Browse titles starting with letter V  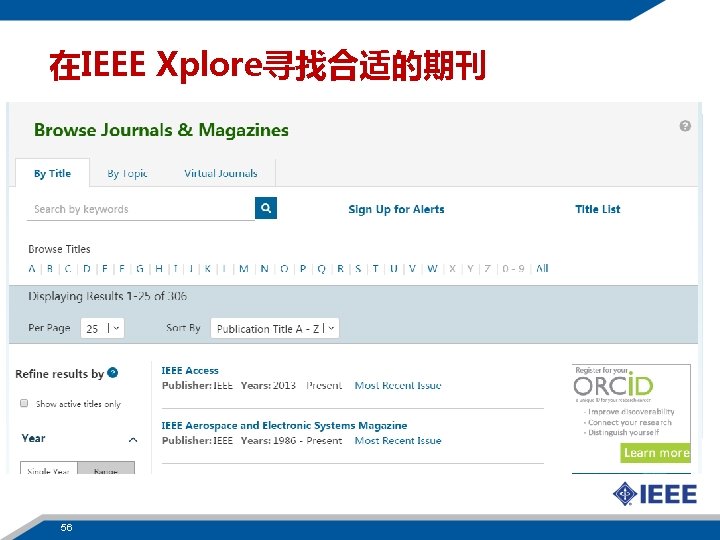pyautogui.click(x=412, y=269)
